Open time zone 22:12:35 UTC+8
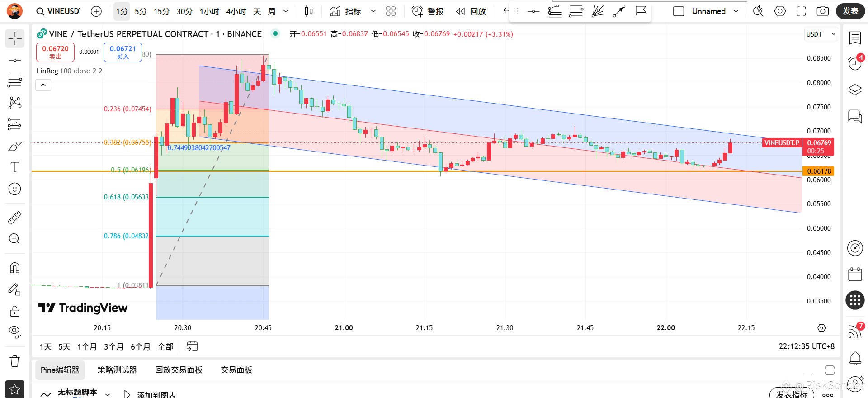This screenshot has height=398, width=868. pyautogui.click(x=807, y=346)
